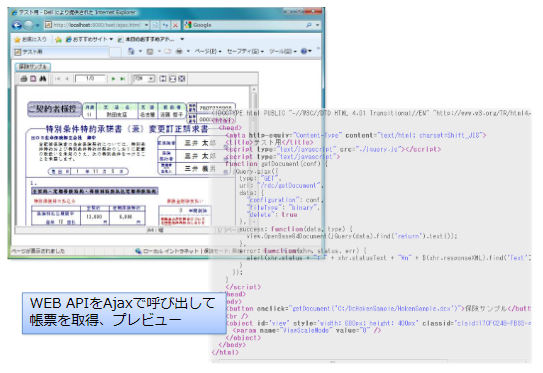This screenshot has height=373, width=543.
Task: Click the IE print icon
Action: 179,52
